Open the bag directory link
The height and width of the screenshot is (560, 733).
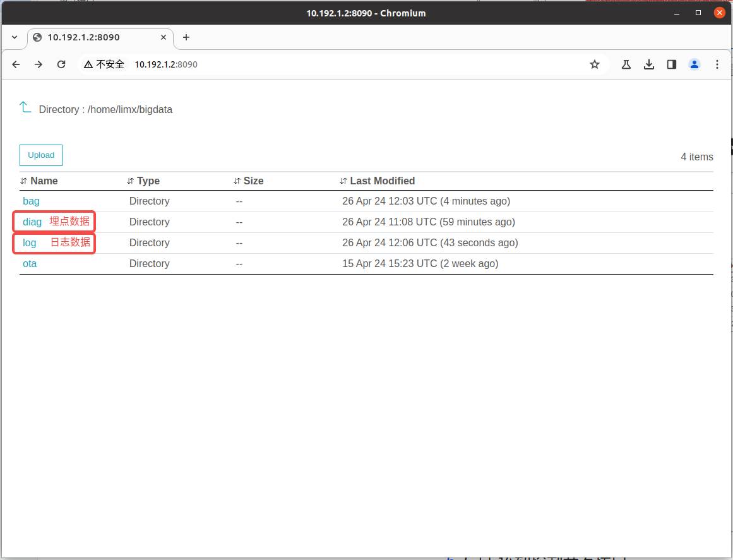tap(31, 201)
